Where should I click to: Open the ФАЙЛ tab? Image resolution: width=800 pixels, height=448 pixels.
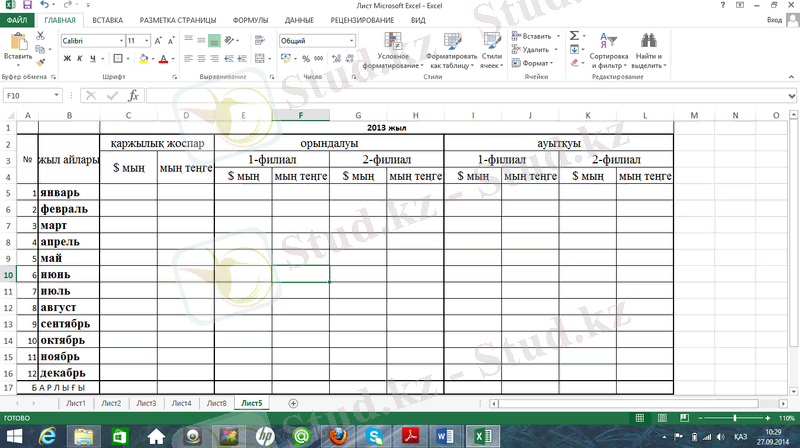17,20
